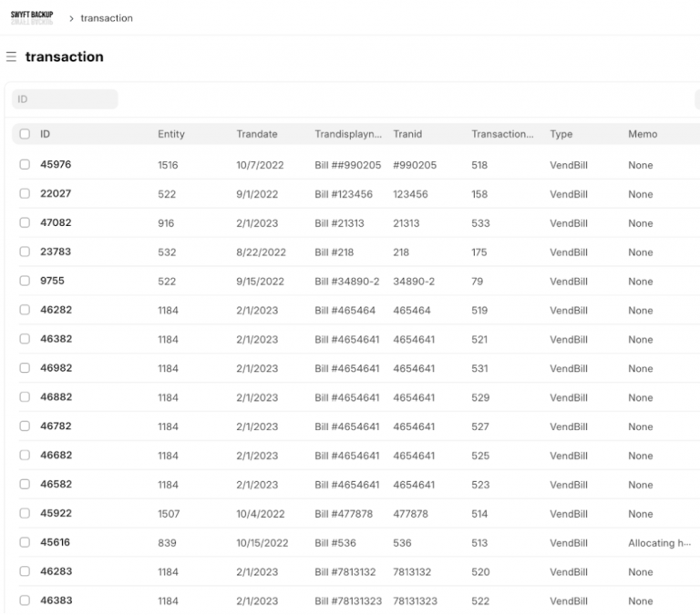Check the box for row 23783
The width and height of the screenshot is (700, 616).
point(25,252)
